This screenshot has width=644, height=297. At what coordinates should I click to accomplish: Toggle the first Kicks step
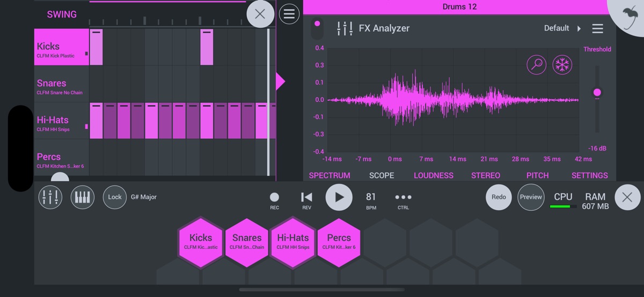[x=96, y=47]
